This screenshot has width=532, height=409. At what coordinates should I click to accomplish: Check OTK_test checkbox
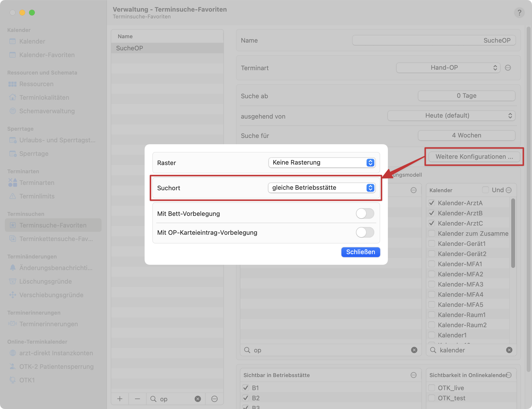[x=432, y=398]
